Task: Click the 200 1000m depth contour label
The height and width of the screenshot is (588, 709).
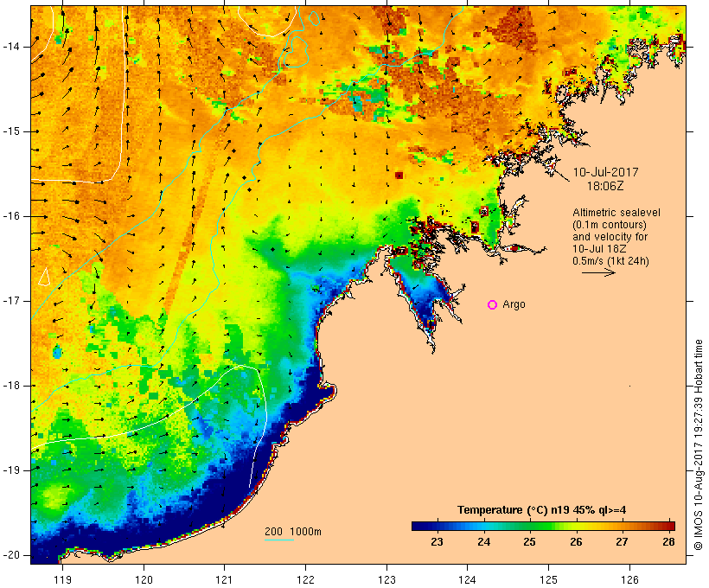Action: point(293,532)
